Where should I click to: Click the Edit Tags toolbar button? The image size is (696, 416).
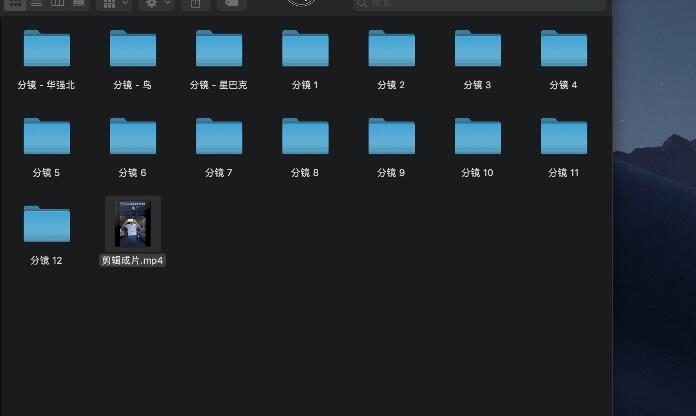(231, 4)
